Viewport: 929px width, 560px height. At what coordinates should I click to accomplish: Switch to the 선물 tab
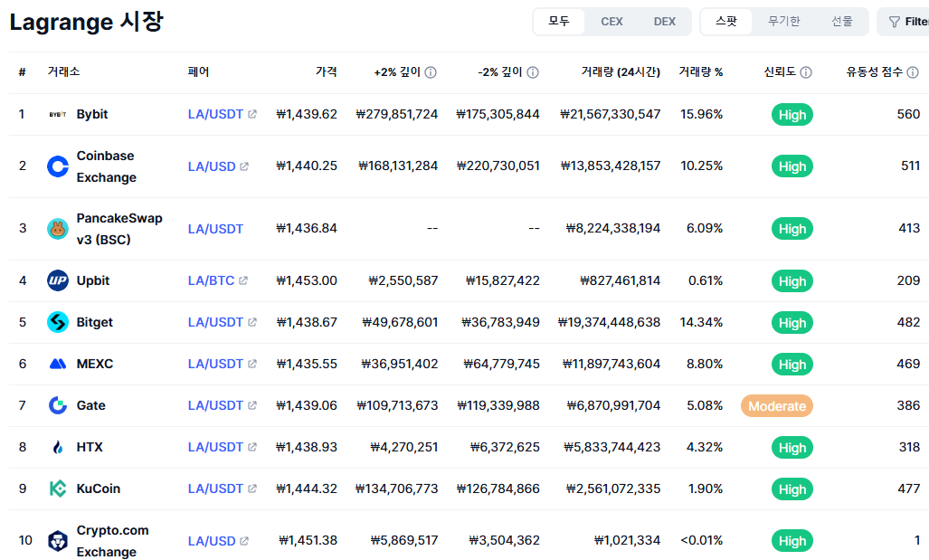point(841,22)
